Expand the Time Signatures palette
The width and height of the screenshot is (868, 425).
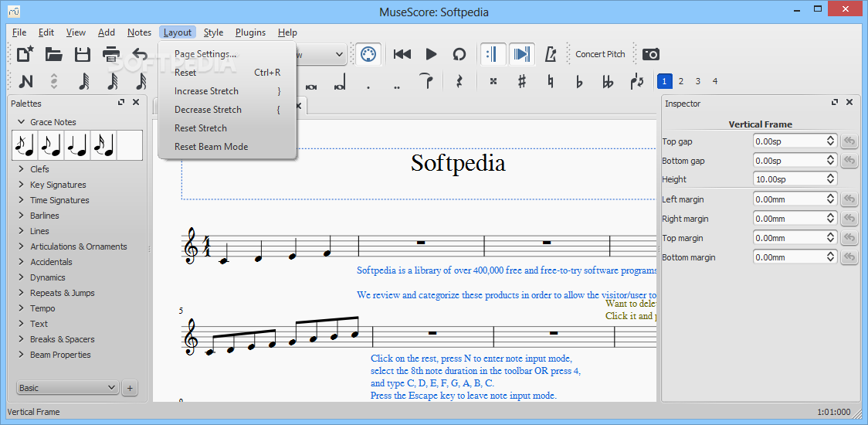pos(22,200)
